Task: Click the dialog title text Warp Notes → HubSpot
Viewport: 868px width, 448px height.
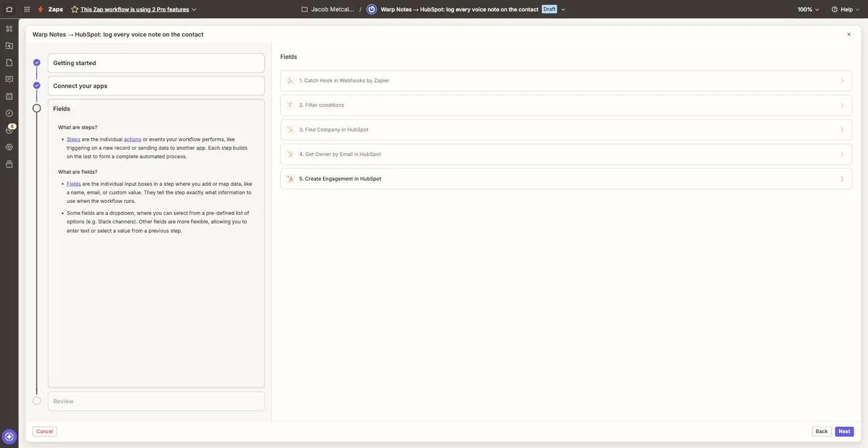Action: coord(118,35)
